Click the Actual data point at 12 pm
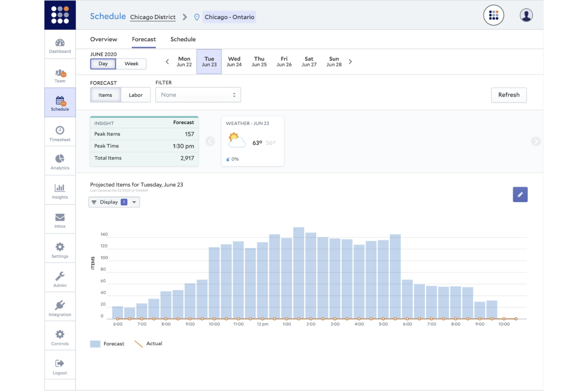This screenshot has height=392, width=588. (x=263, y=319)
